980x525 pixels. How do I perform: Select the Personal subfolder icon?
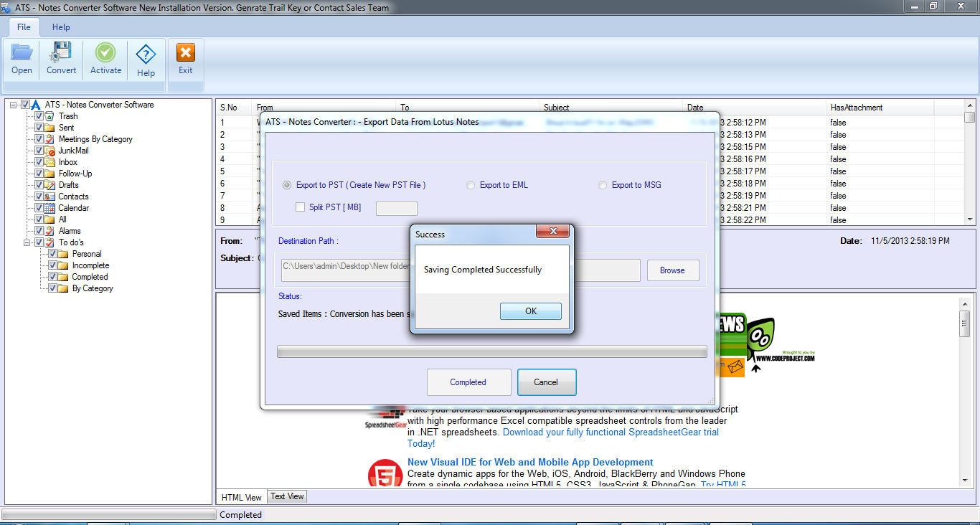pos(63,254)
